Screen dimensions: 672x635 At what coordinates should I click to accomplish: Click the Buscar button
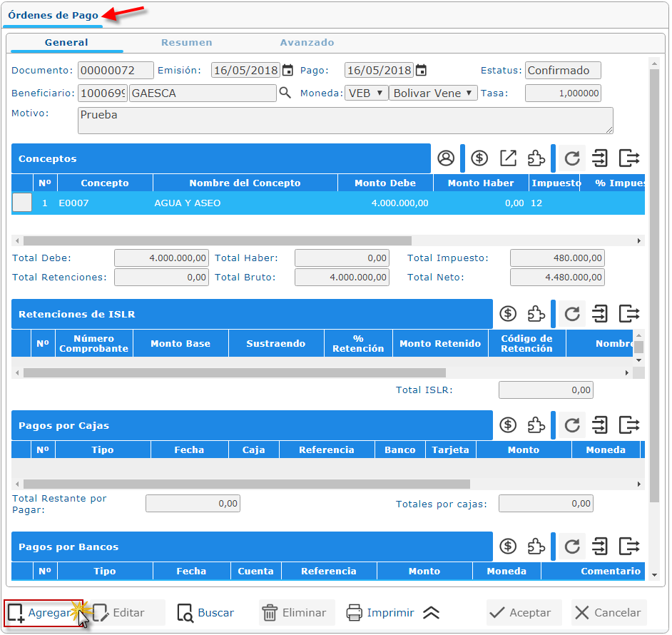coord(206,613)
